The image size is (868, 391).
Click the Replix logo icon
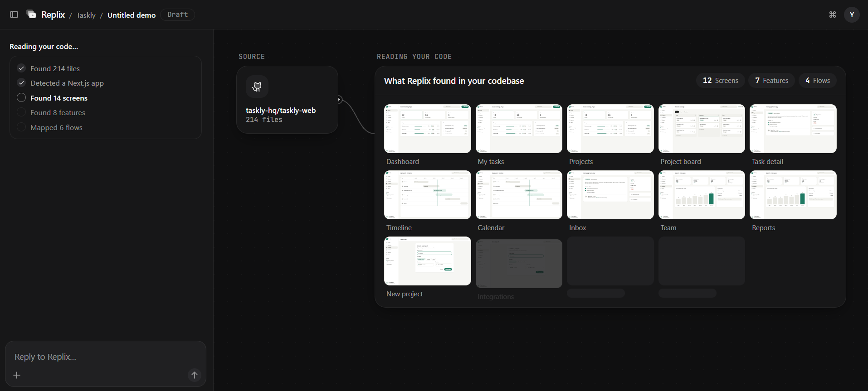(x=31, y=14)
